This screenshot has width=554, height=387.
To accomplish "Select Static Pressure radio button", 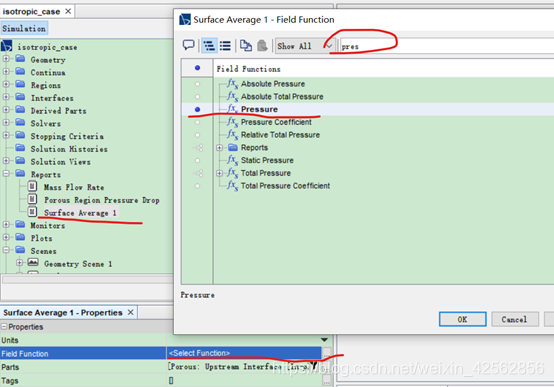I will click(x=198, y=160).
